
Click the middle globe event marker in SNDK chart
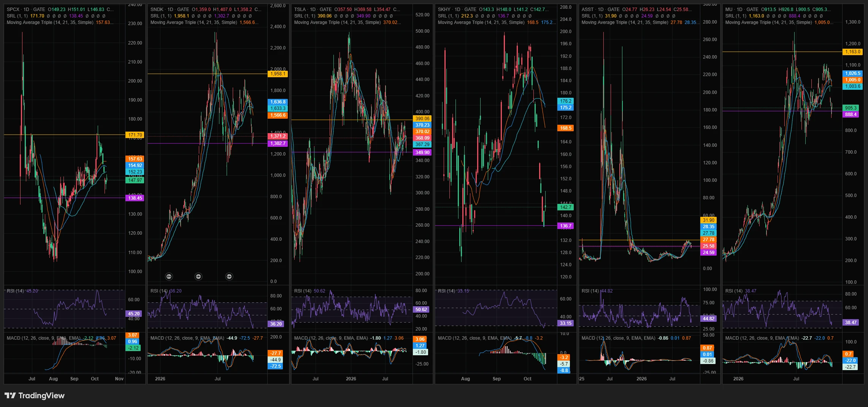point(198,277)
